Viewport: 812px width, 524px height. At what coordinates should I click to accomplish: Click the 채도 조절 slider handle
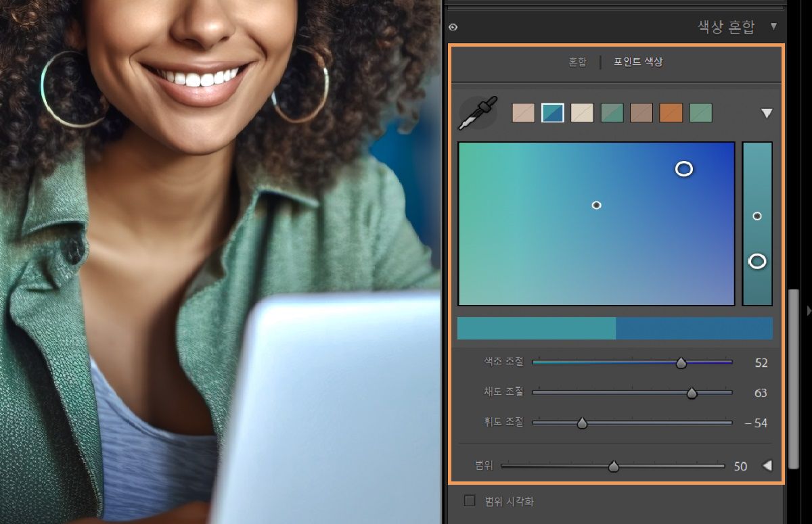[x=692, y=393]
